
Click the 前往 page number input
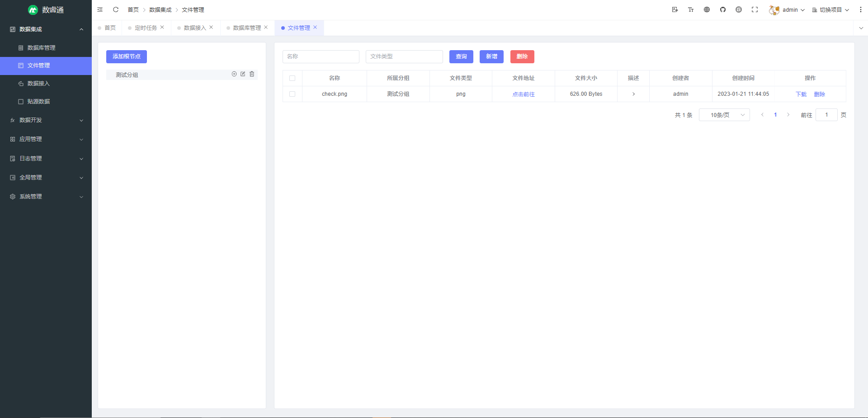[826, 115]
